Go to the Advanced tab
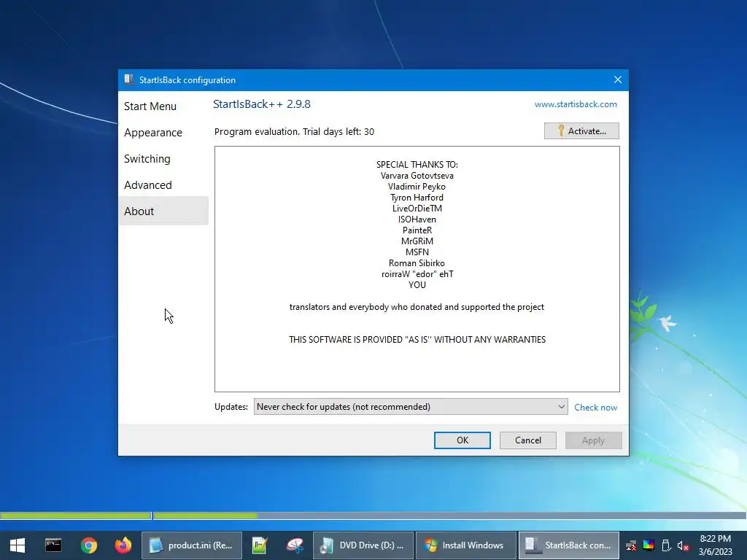The image size is (747, 560). [147, 184]
